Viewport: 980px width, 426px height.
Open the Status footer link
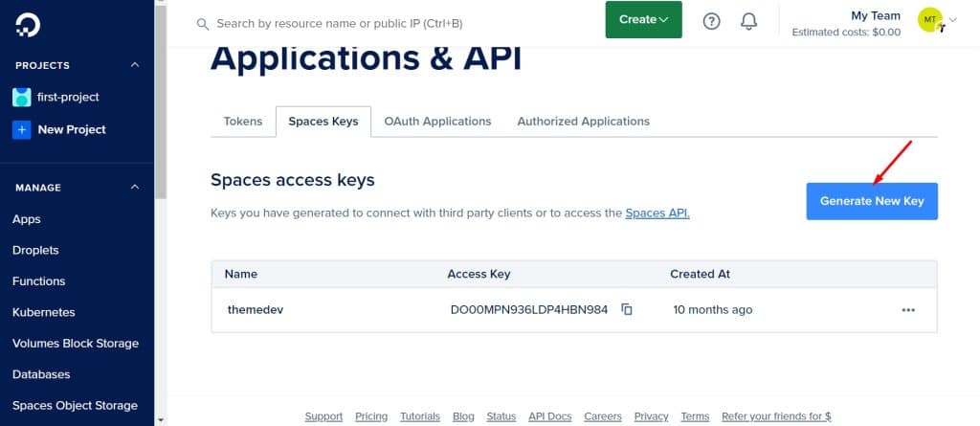(501, 416)
